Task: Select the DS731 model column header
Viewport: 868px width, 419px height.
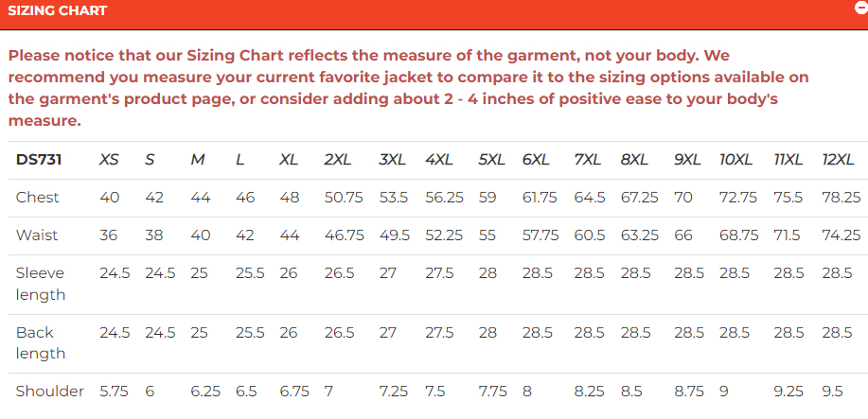Action: point(39,160)
